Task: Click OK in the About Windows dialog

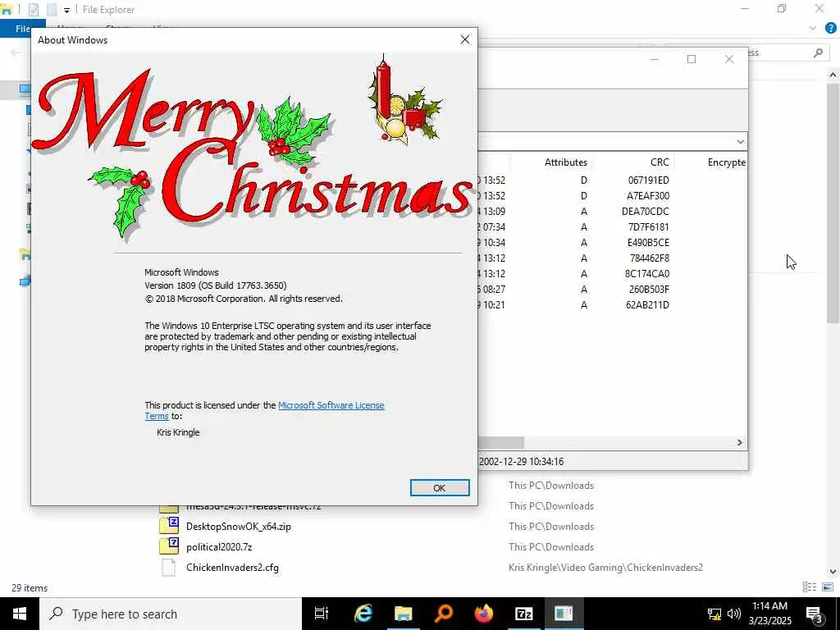Action: tap(440, 487)
